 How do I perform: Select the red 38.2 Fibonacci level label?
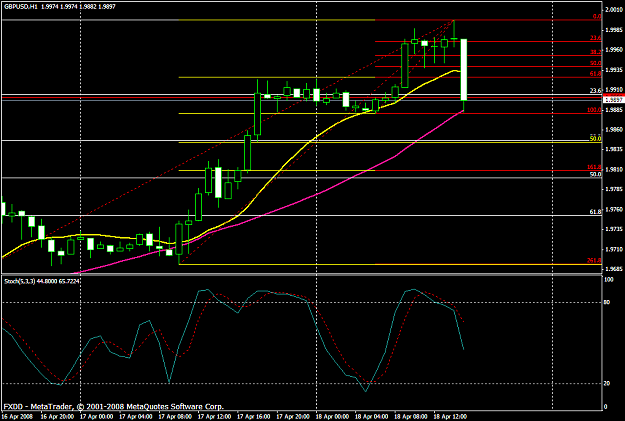[x=596, y=52]
